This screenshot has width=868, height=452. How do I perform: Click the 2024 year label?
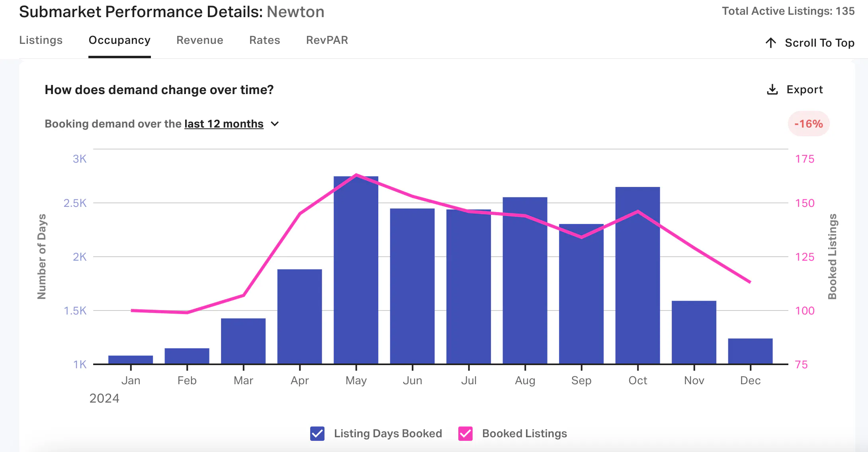pyautogui.click(x=104, y=399)
